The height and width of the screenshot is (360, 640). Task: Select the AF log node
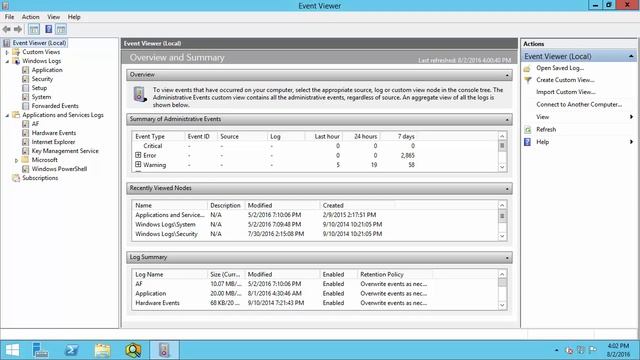click(x=35, y=124)
